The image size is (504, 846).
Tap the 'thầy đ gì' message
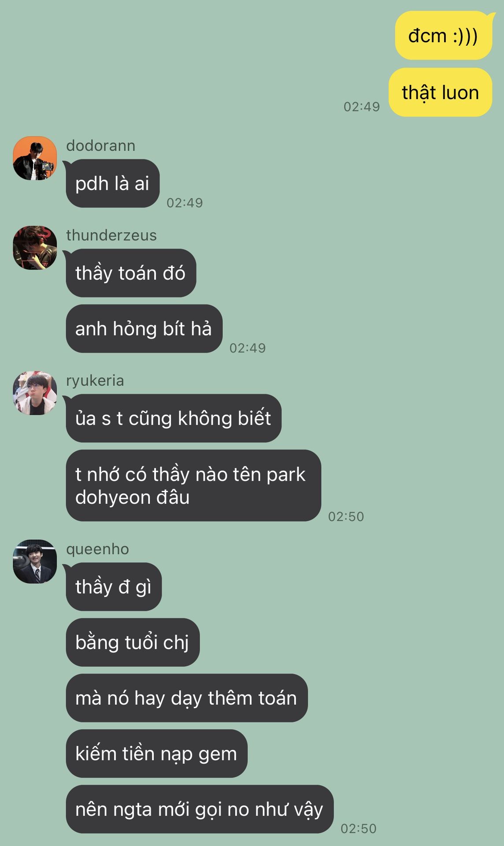[x=114, y=587]
